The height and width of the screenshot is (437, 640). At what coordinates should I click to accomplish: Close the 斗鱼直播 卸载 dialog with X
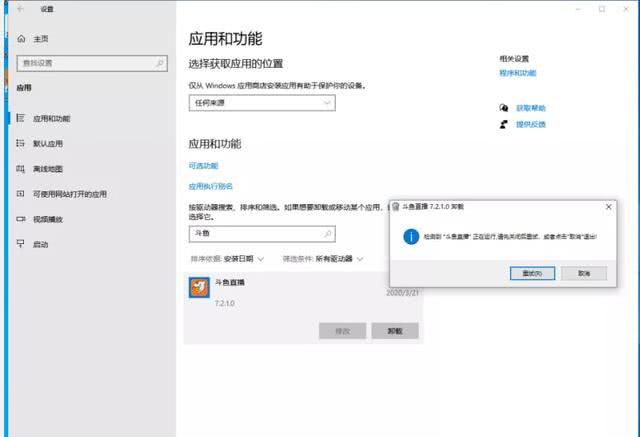point(609,207)
